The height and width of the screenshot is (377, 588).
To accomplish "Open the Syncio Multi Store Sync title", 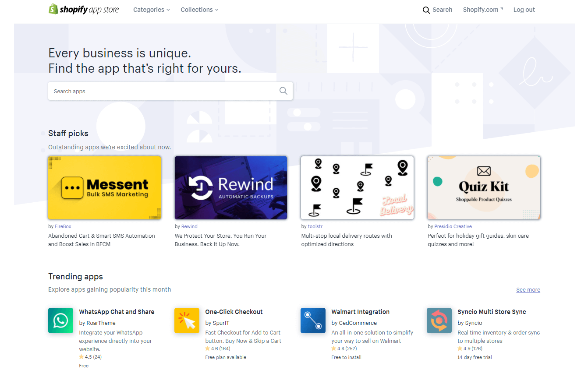I will tap(492, 312).
